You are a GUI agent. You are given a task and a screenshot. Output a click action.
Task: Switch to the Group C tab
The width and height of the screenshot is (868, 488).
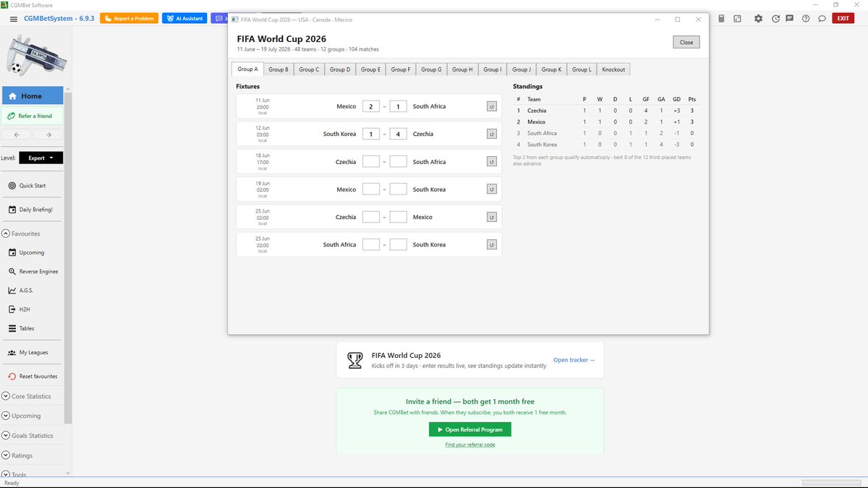coord(309,69)
